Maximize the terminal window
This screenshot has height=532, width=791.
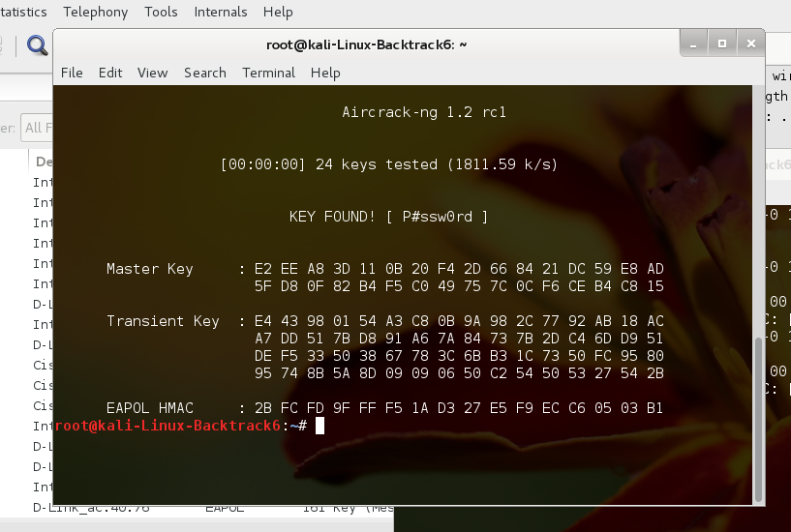pyautogui.click(x=722, y=44)
